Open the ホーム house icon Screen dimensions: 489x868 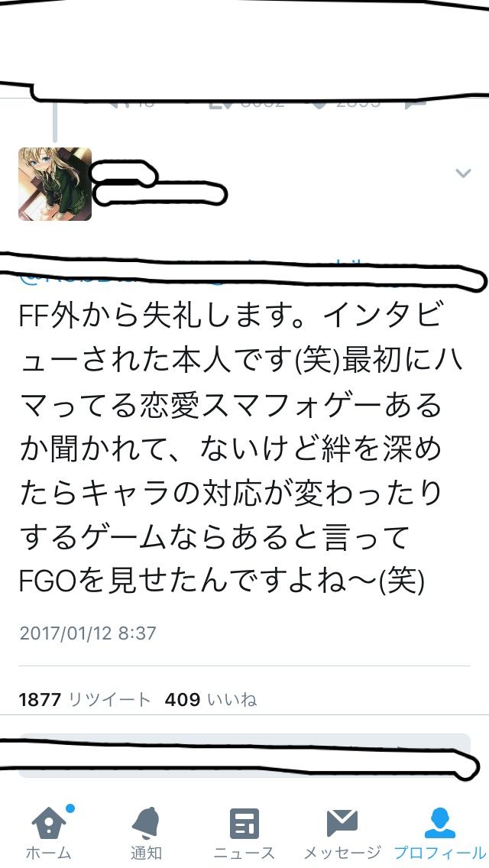[x=49, y=824]
